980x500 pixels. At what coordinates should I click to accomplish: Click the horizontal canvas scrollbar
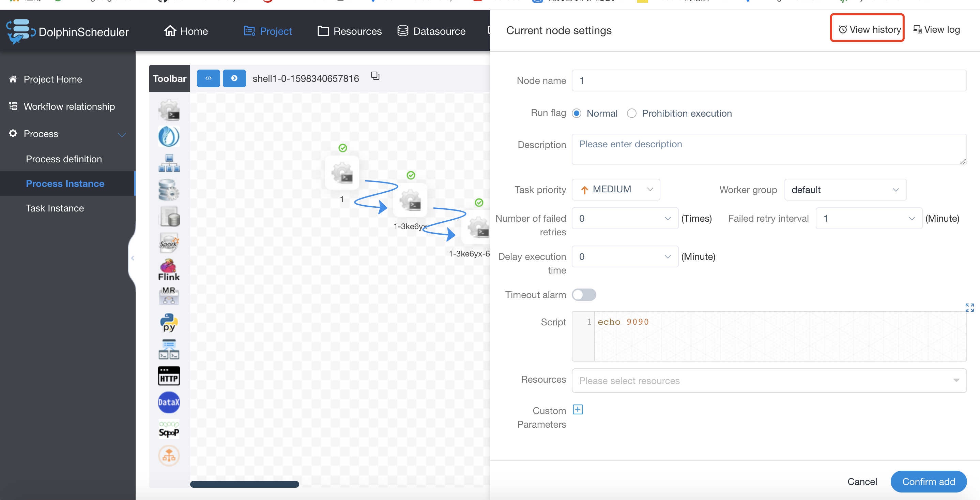pyautogui.click(x=245, y=484)
